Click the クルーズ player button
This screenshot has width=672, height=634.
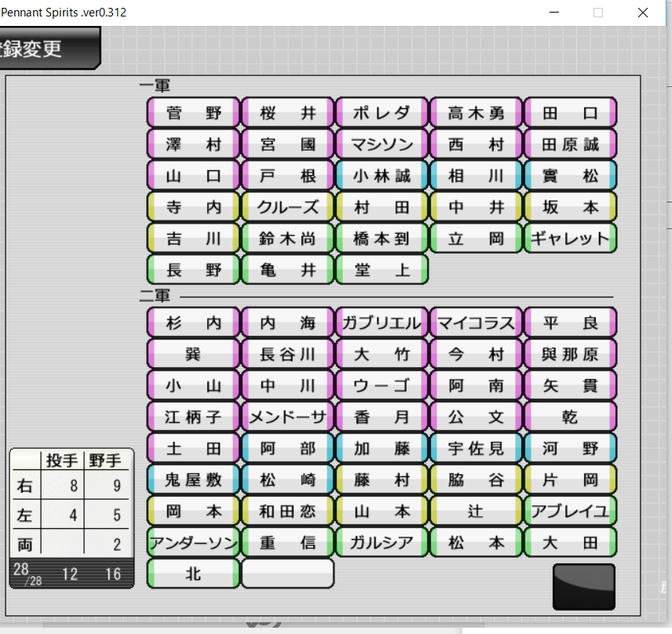click(287, 207)
